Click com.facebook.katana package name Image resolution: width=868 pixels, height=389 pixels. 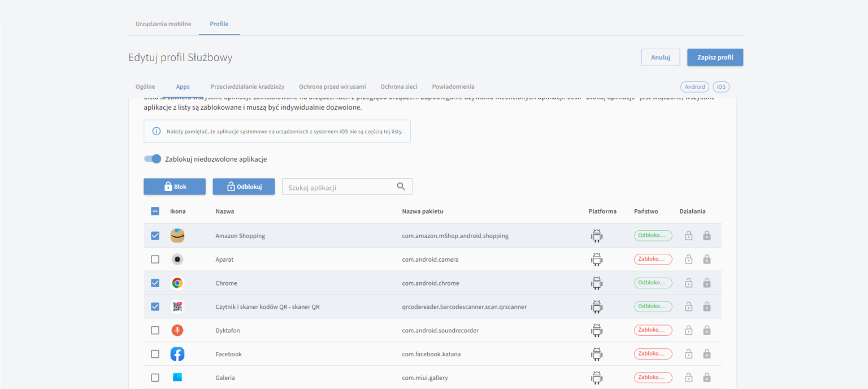coord(430,354)
